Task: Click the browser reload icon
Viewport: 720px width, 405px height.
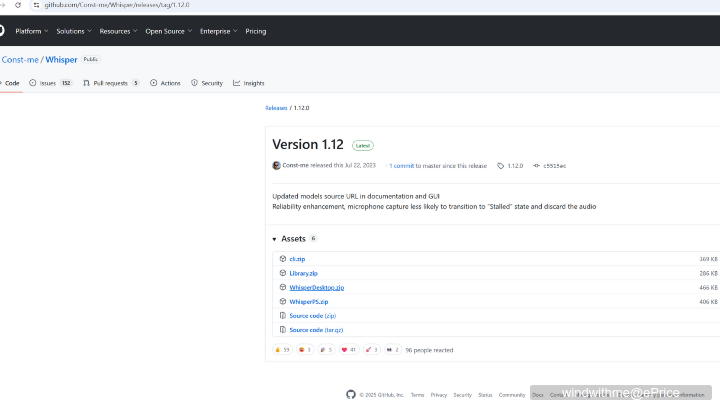Action: point(17,5)
